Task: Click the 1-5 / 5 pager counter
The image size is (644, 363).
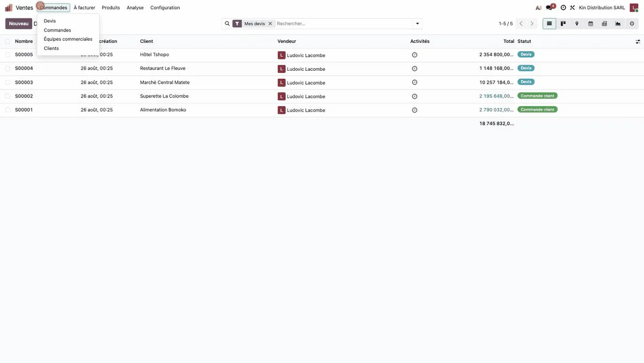Action: pyautogui.click(x=506, y=24)
